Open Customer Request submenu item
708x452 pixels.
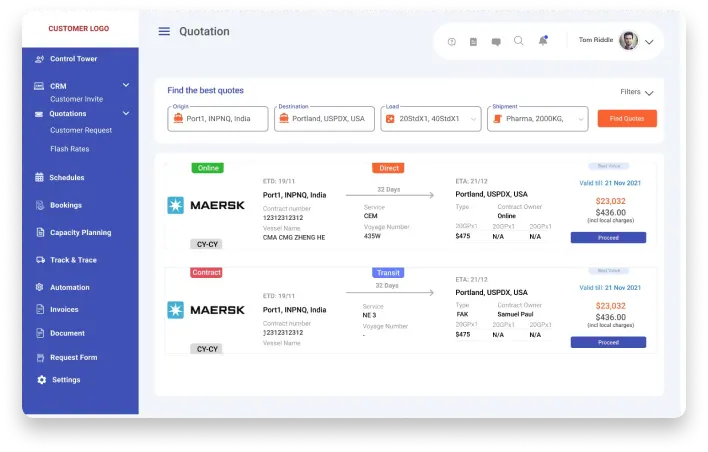[81, 130]
